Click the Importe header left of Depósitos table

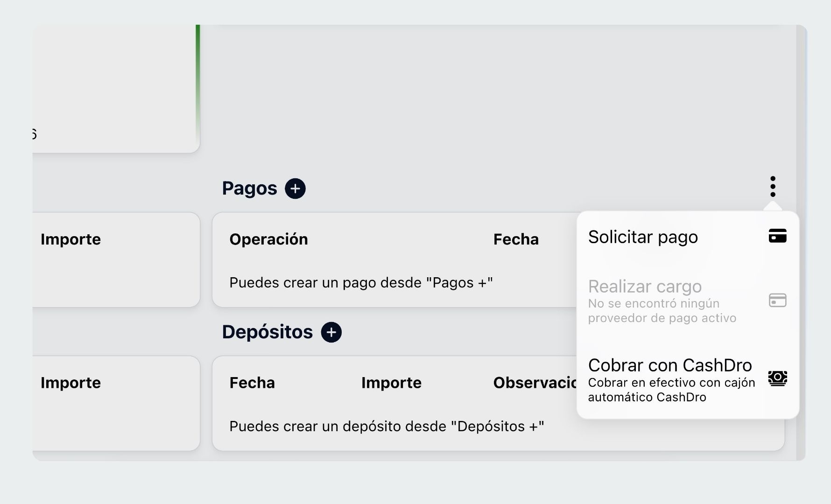pyautogui.click(x=70, y=383)
